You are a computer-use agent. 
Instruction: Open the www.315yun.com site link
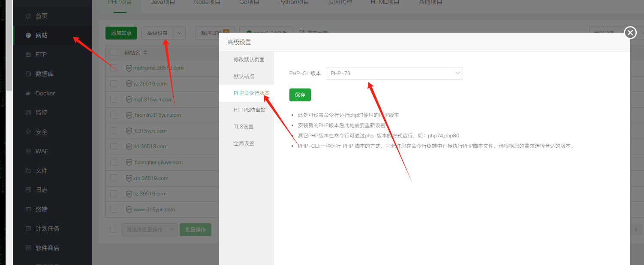pyautogui.click(x=154, y=210)
